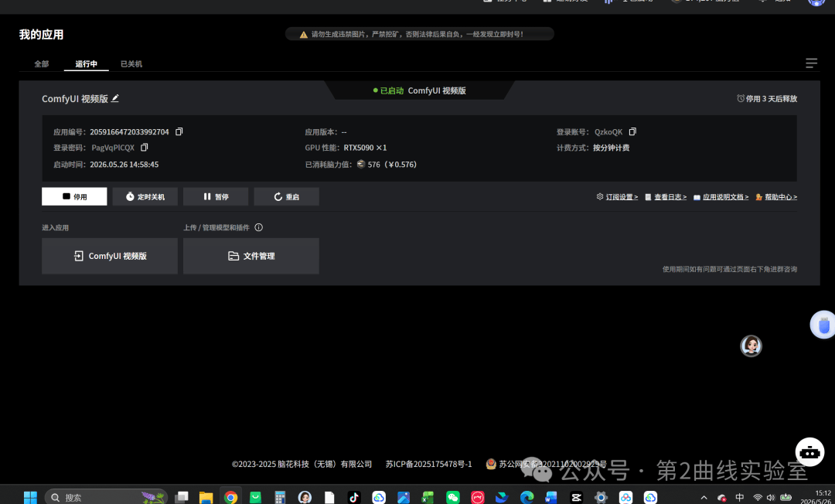Open the 应用说明文档 link

(721, 197)
